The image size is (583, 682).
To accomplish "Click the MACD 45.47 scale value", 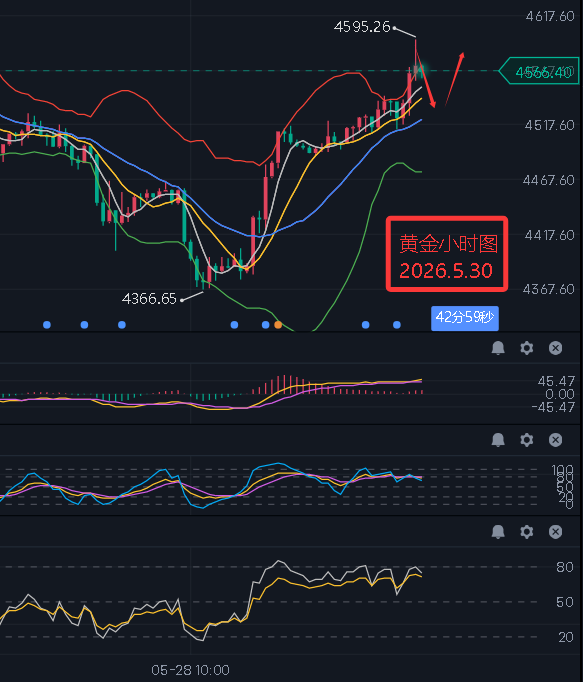I will pyautogui.click(x=556, y=381).
